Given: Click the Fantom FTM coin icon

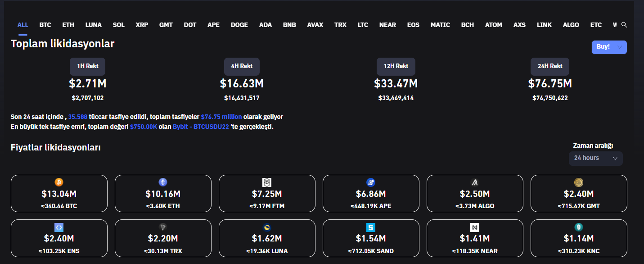Looking at the screenshot, I should pos(267,182).
